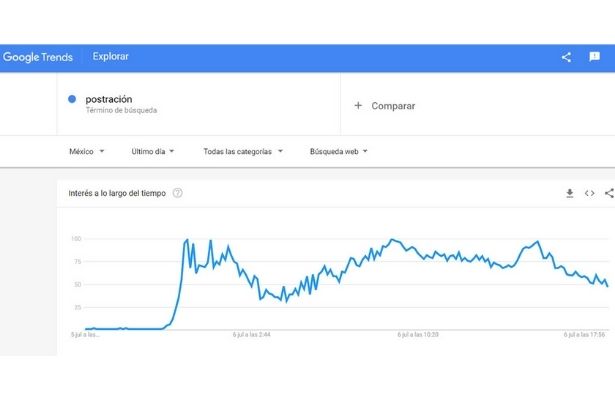Image resolution: width=615 pixels, height=400 pixels.
Task: Open the Búsqueda web search type dropdown
Action: click(338, 151)
